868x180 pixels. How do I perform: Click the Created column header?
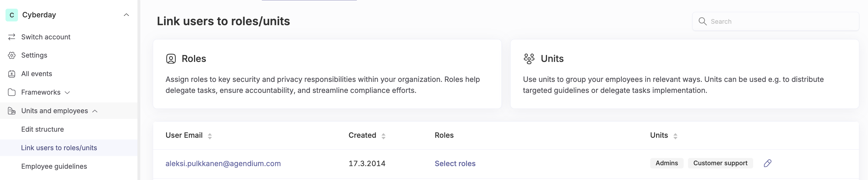click(362, 135)
